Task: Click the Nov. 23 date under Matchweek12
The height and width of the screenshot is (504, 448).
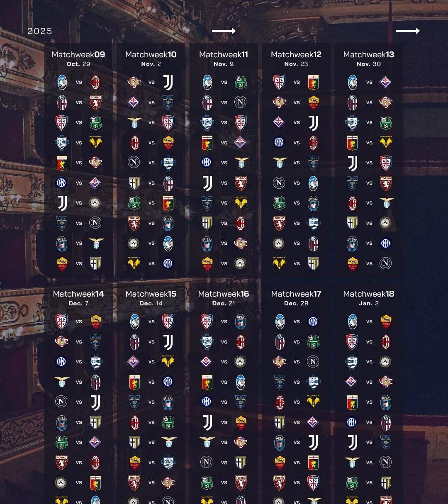Action: [296, 64]
